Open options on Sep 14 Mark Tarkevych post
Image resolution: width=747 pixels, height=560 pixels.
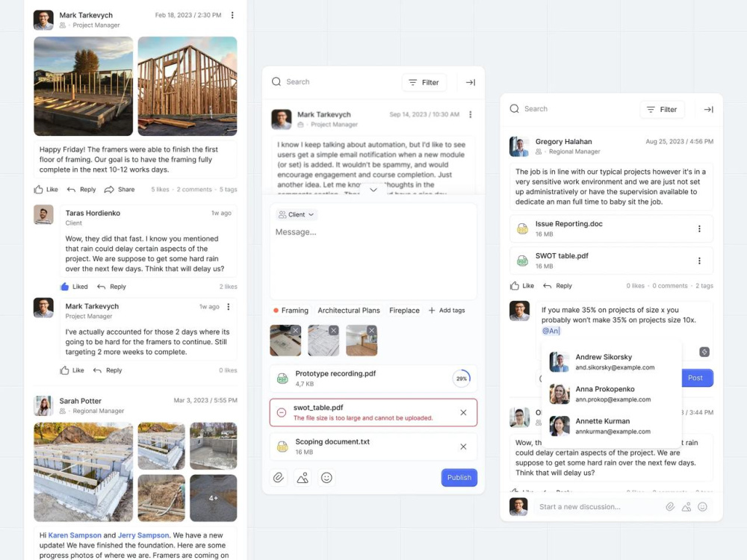point(470,115)
